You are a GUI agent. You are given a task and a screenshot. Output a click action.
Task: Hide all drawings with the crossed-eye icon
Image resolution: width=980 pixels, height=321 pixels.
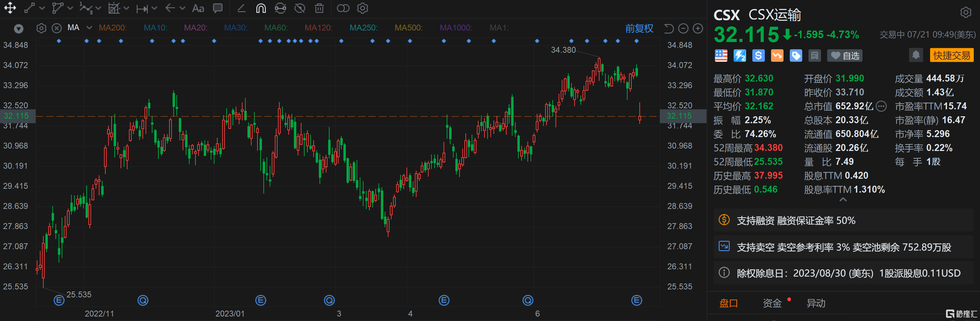tap(300, 8)
